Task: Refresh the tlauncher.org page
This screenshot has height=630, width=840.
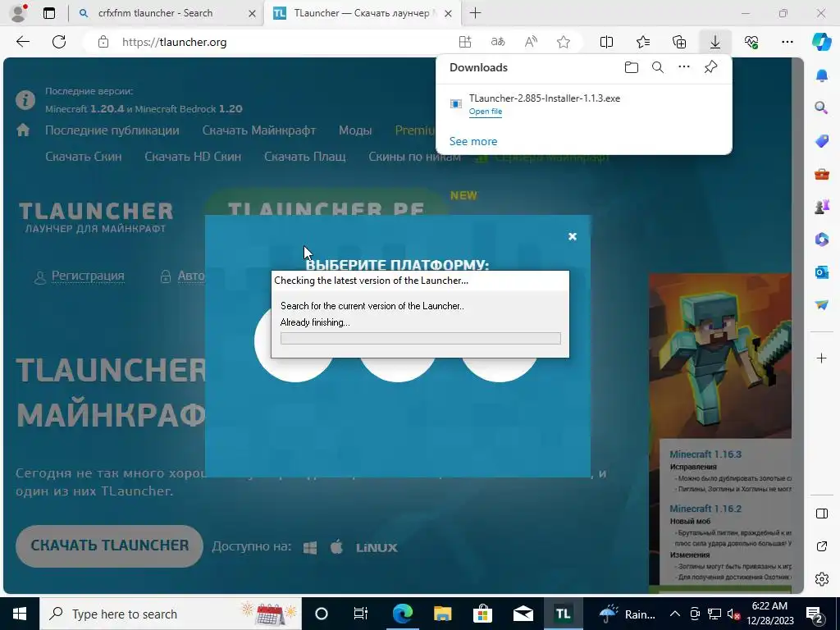Action: coord(59,42)
